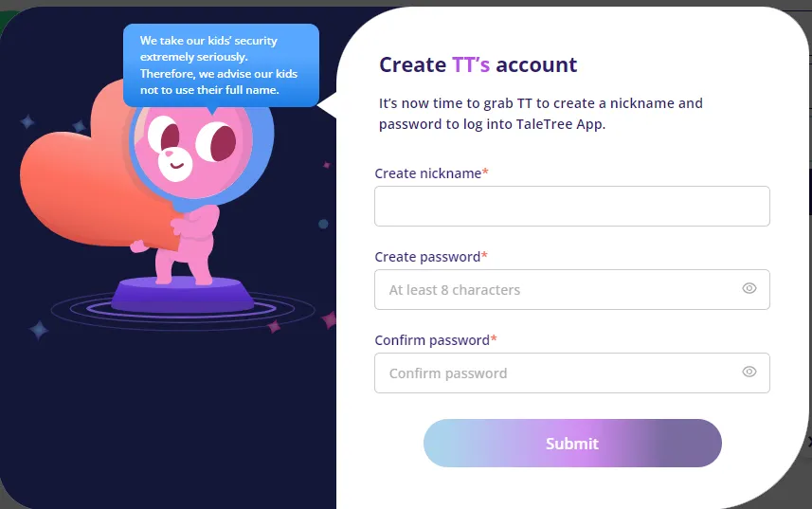Click the purple 'TT's' word in heading
The width and height of the screenshot is (812, 509).
click(x=470, y=64)
